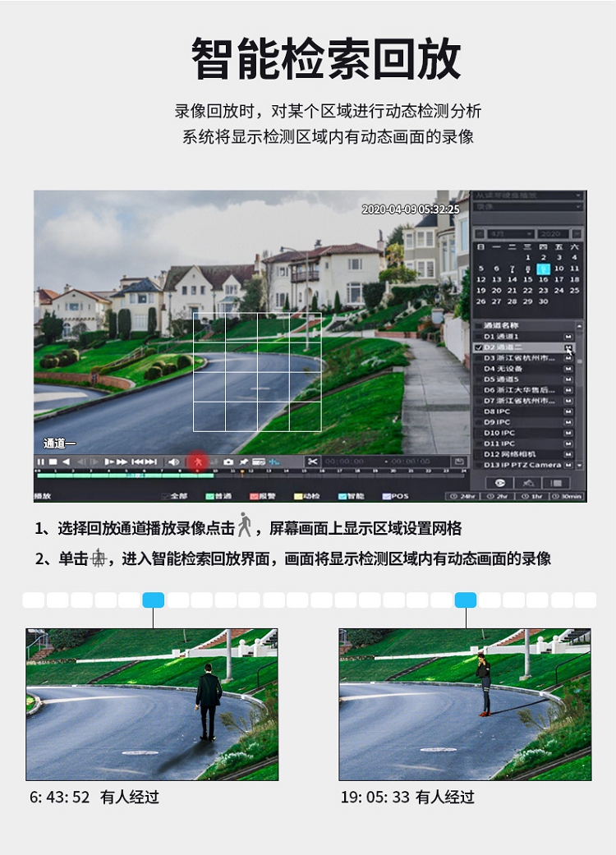The height and width of the screenshot is (855, 616).
Task: Switch timeline scale to 30min
Action: (x=568, y=496)
